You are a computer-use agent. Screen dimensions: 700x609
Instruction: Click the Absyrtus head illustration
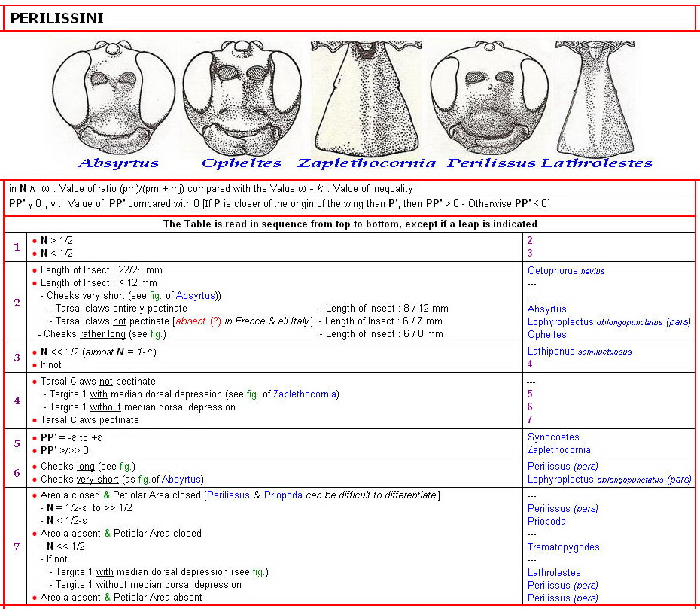[117, 98]
